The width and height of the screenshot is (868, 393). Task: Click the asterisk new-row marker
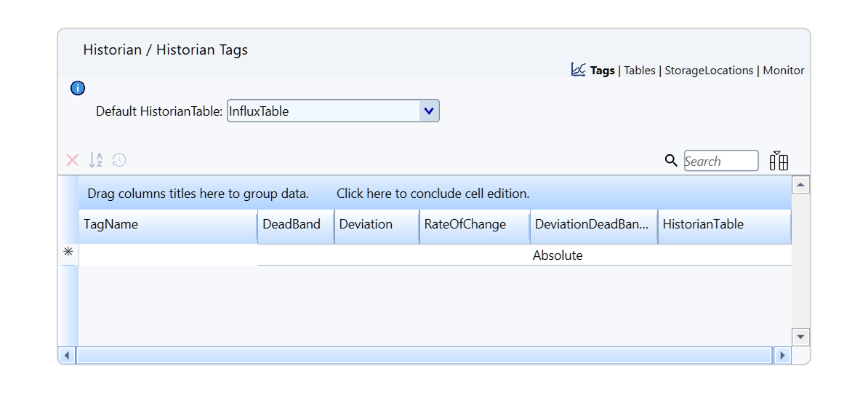[68, 252]
